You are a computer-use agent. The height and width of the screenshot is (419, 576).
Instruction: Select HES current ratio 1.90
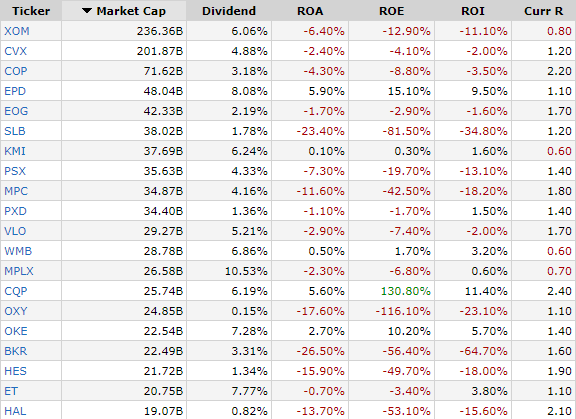559,371
